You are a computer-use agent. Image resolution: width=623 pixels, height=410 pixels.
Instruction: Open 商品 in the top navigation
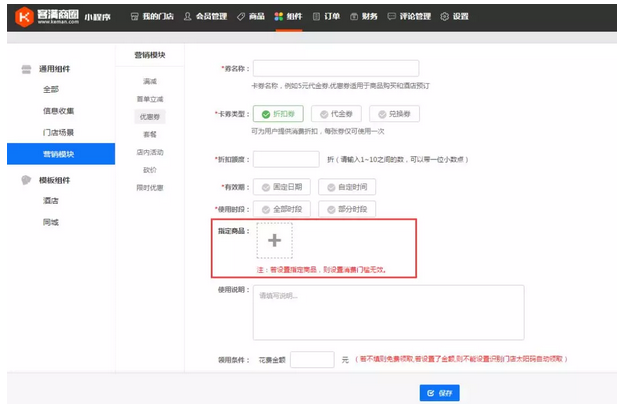251,16
